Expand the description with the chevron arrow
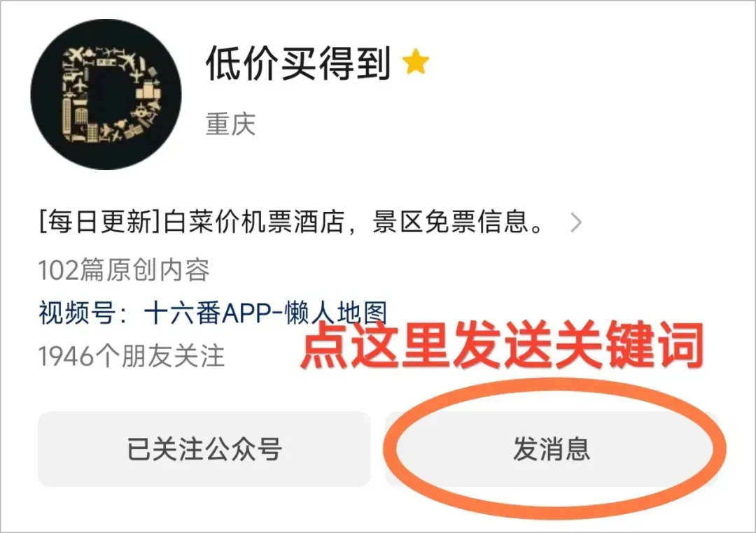 [x=575, y=222]
